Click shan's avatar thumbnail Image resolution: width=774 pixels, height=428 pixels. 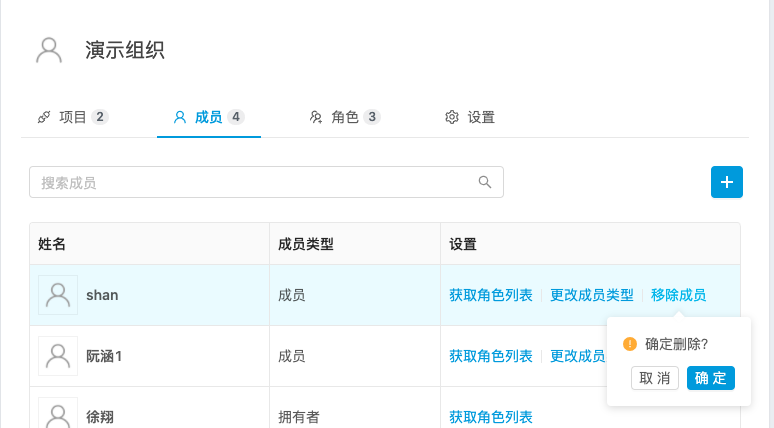[58, 295]
